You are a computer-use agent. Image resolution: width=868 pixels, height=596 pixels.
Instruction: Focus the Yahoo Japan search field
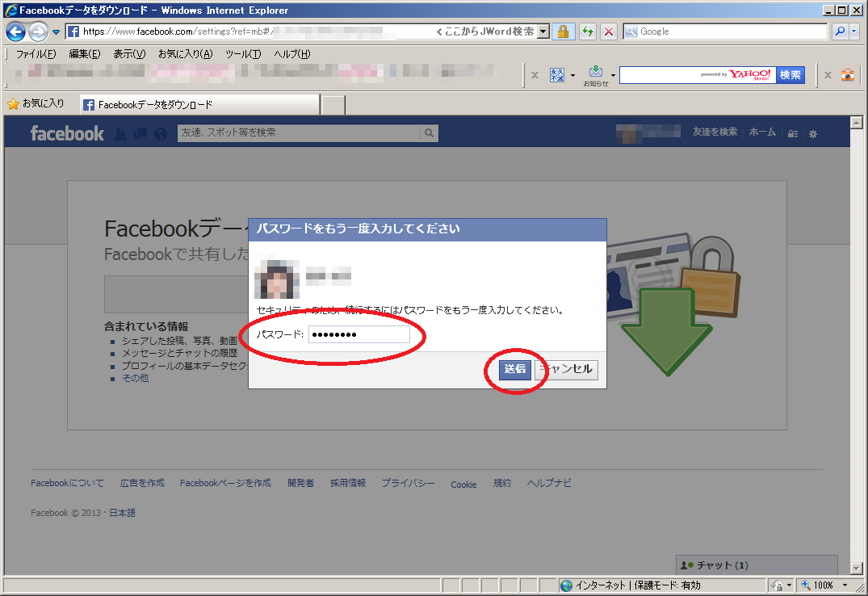tap(697, 75)
